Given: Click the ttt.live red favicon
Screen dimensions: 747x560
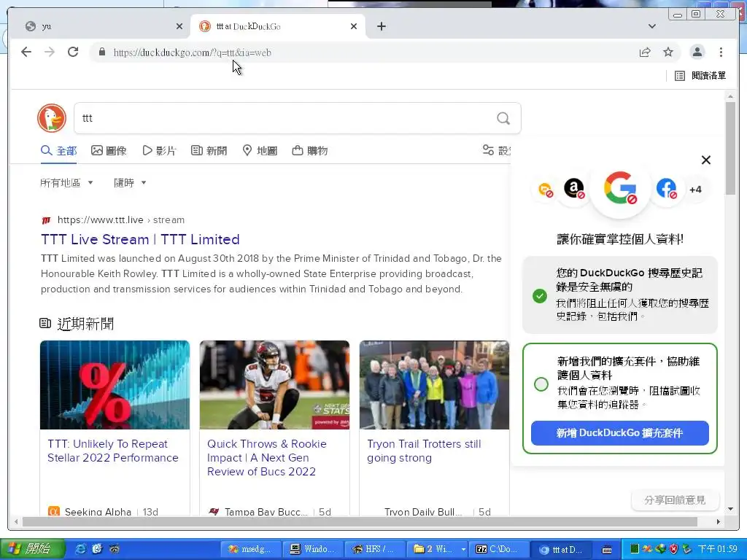Looking at the screenshot, I should tap(46, 220).
